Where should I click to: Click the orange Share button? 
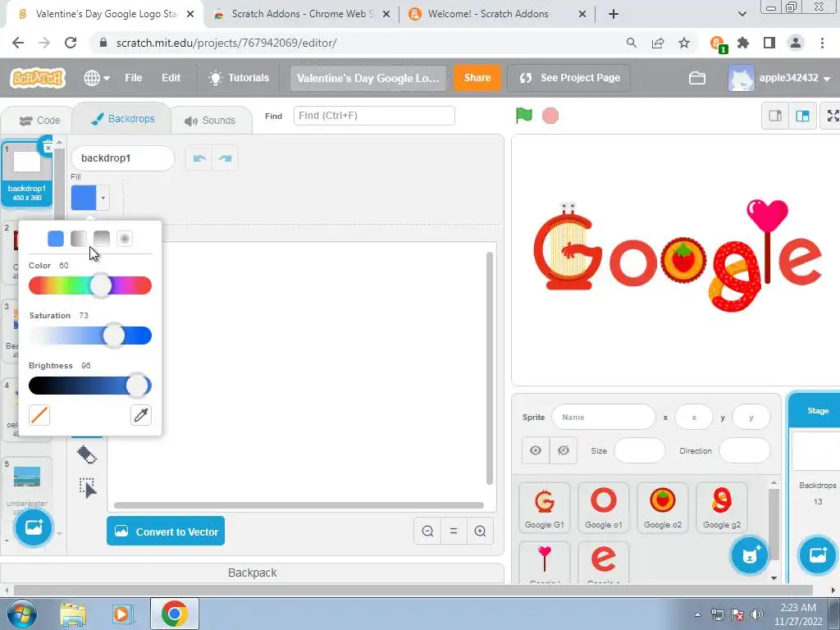click(x=477, y=78)
